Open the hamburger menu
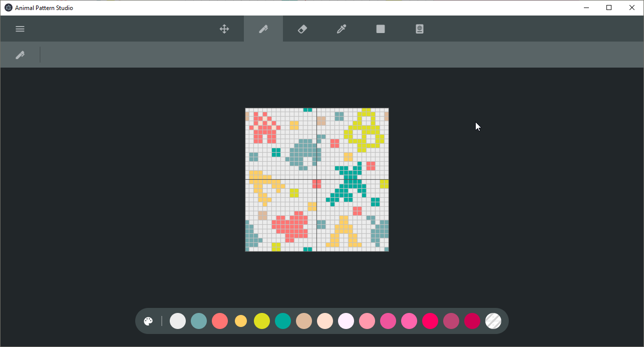 (x=20, y=29)
